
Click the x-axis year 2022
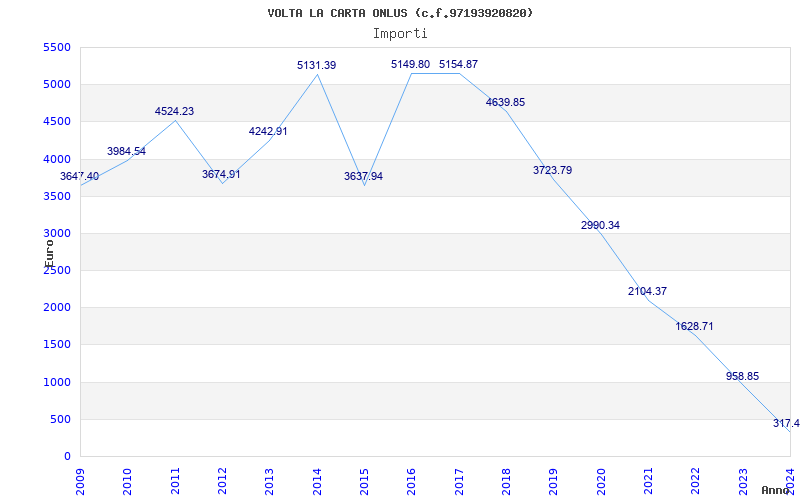point(695,482)
